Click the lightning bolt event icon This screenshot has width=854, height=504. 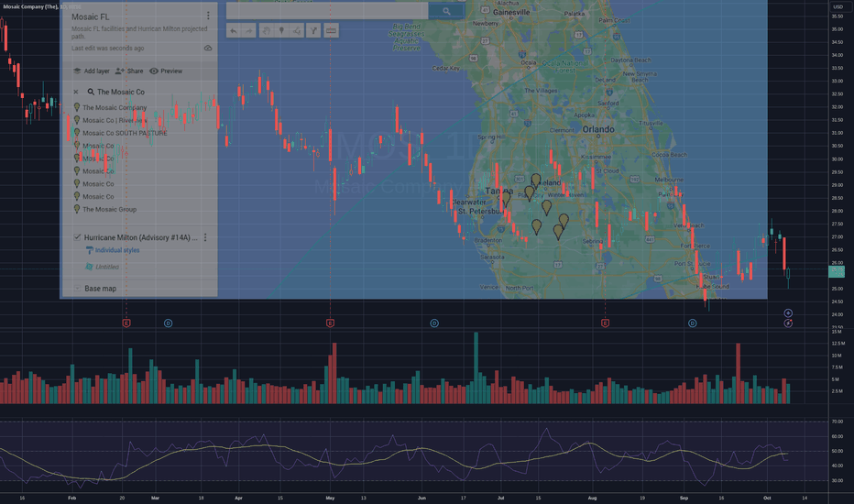pos(788,323)
